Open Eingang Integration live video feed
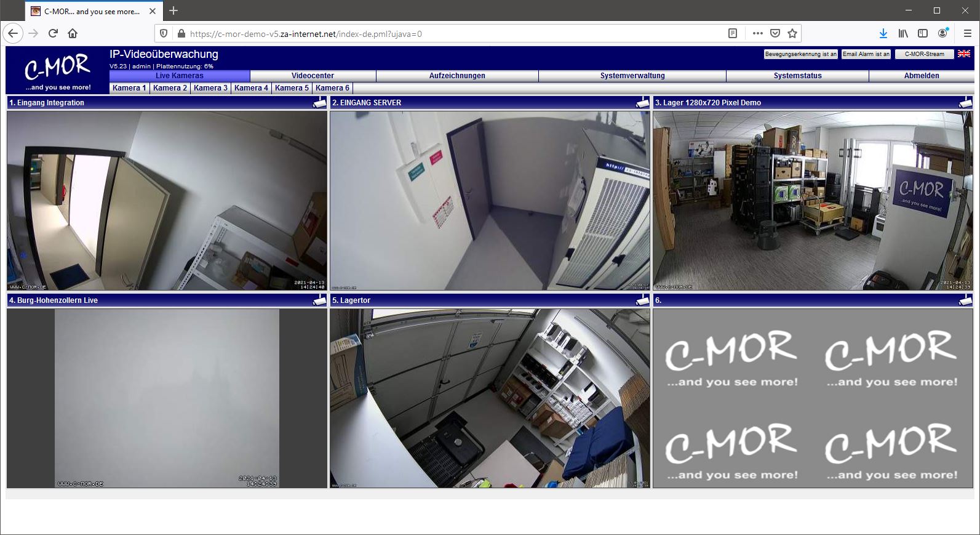The height and width of the screenshot is (535, 980). tap(167, 200)
